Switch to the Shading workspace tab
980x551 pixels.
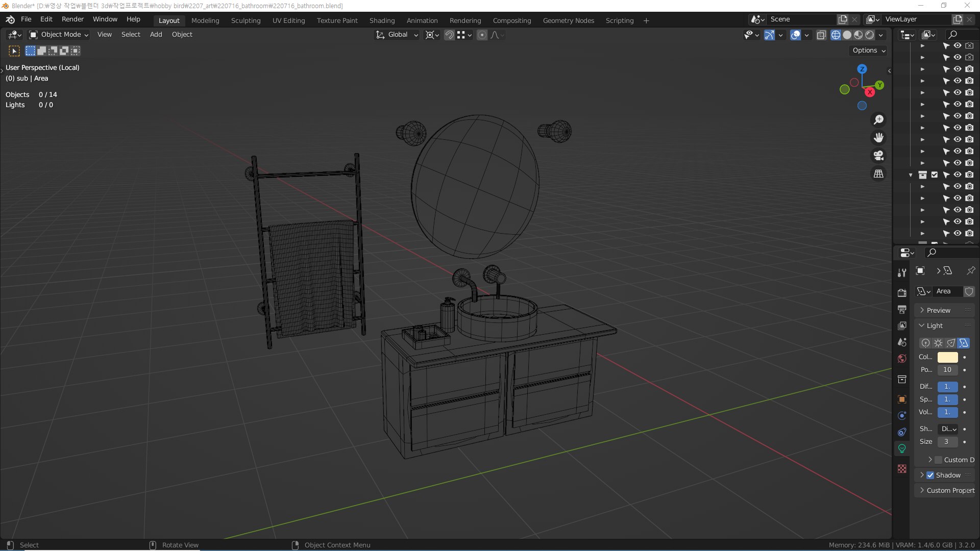tap(382, 20)
